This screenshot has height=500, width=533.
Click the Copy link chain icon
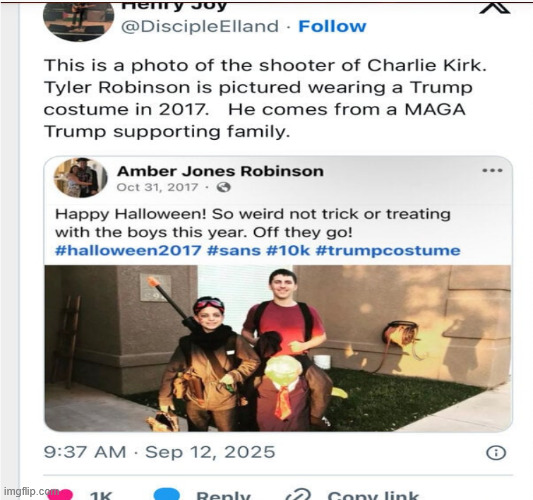(x=298, y=495)
